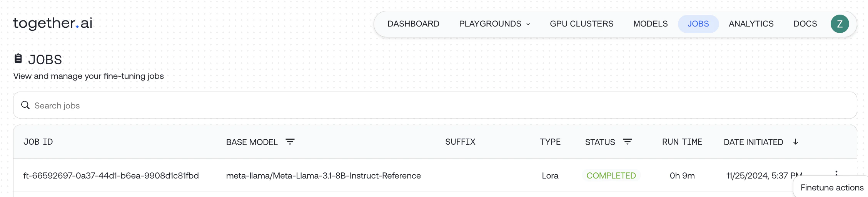
Task: Open the Status filter icon
Action: click(x=628, y=142)
